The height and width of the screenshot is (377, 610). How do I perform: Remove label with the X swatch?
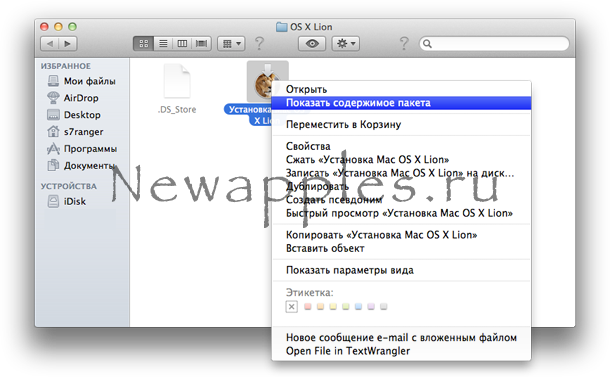coord(291,307)
